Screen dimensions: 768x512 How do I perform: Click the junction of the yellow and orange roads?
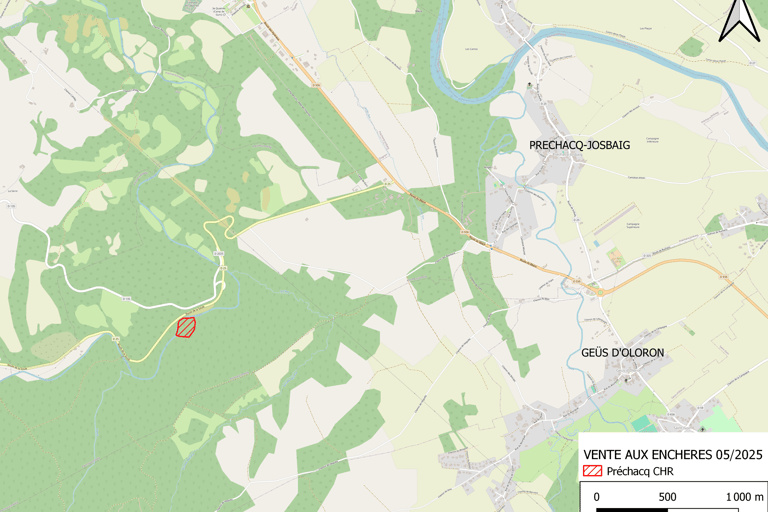pyautogui.click(x=392, y=183)
